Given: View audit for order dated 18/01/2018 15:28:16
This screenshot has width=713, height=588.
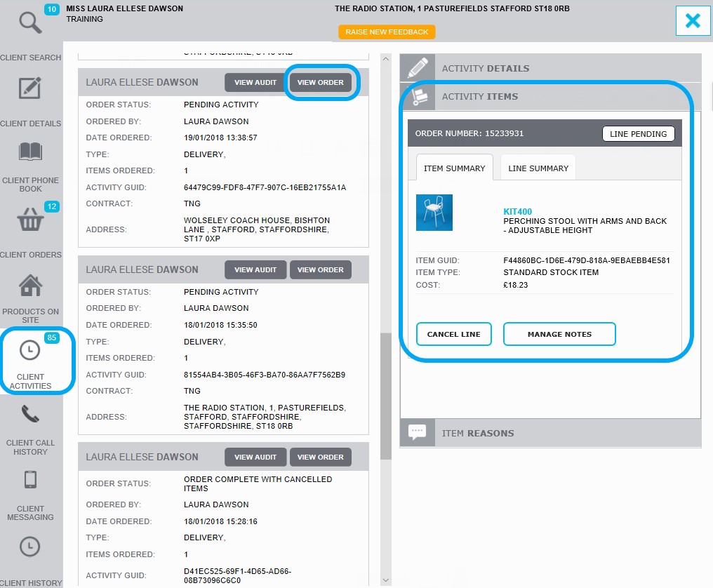Looking at the screenshot, I should coord(255,457).
